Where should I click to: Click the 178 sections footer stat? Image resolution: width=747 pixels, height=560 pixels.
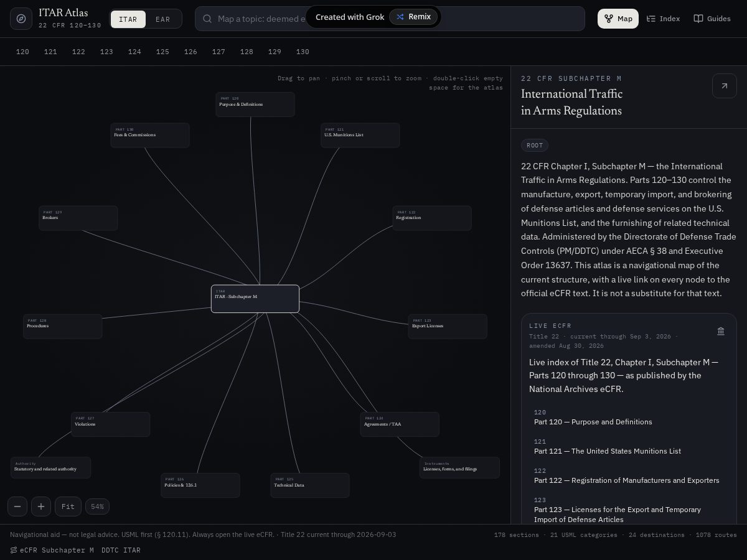point(517,535)
